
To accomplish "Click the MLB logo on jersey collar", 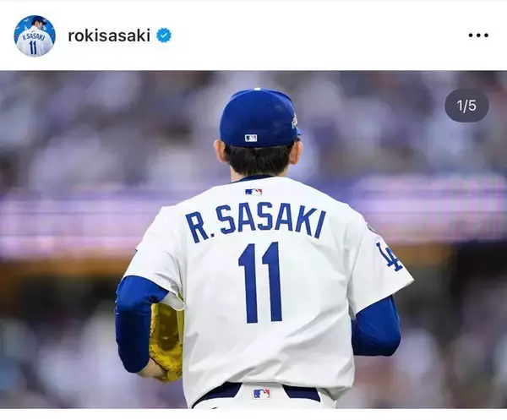I will [253, 192].
